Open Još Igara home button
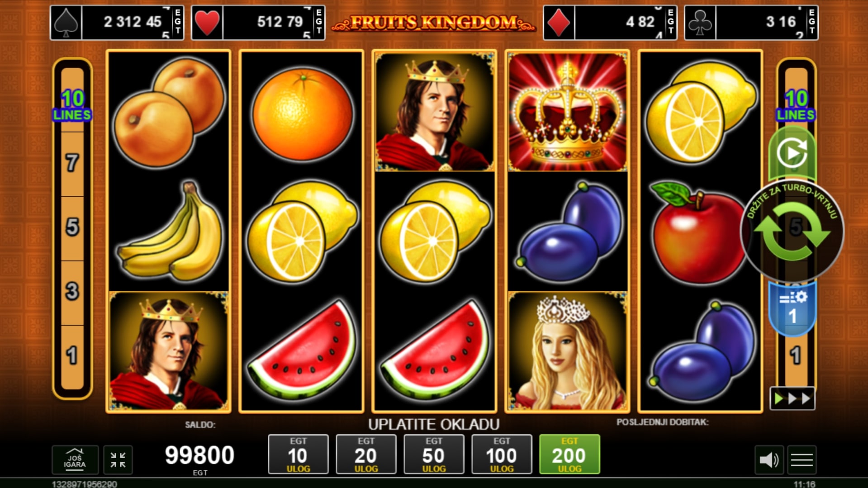This screenshot has width=868, height=488. [x=75, y=460]
